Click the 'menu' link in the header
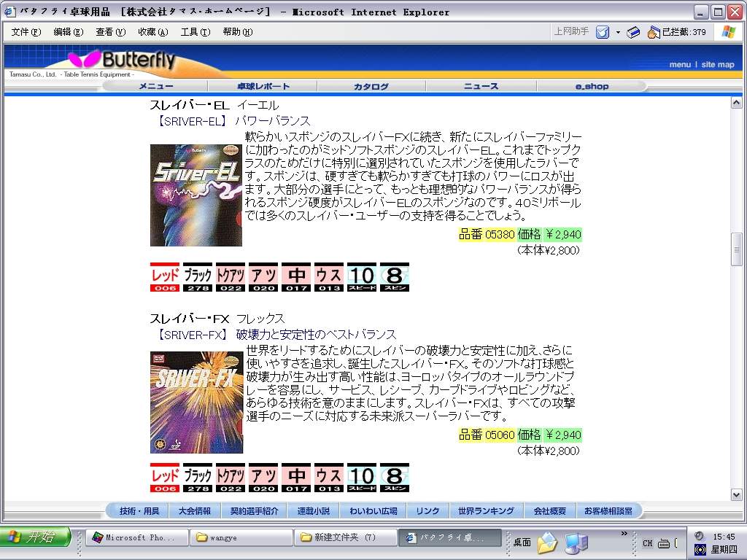Screen dimensions: 747x560 680,64
